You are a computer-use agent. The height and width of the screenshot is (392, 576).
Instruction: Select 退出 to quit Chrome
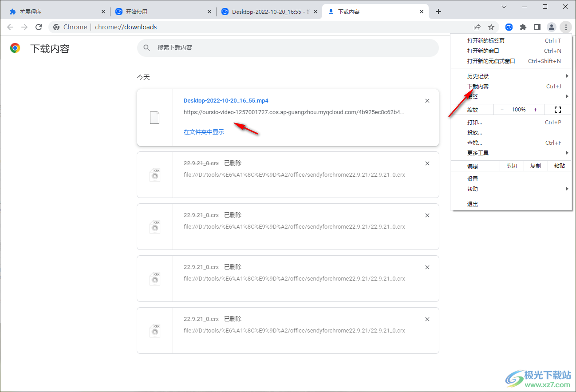click(x=511, y=204)
